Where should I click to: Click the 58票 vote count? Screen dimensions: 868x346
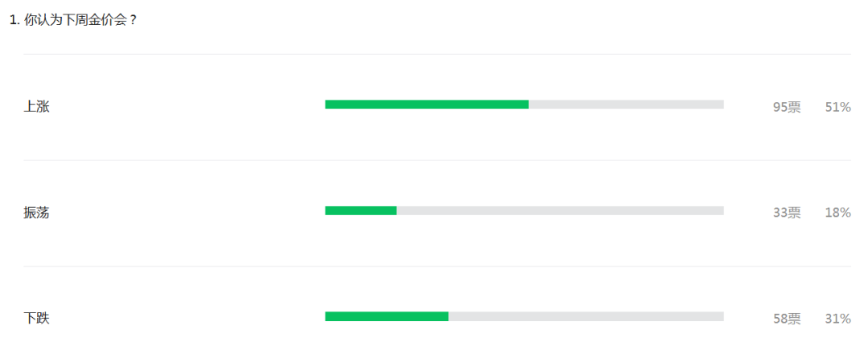[x=787, y=319]
